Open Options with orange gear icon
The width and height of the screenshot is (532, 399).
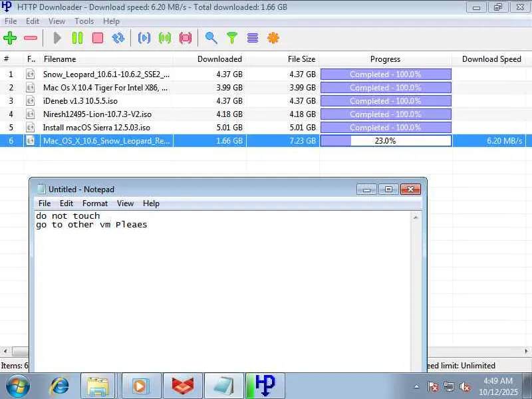click(x=273, y=38)
